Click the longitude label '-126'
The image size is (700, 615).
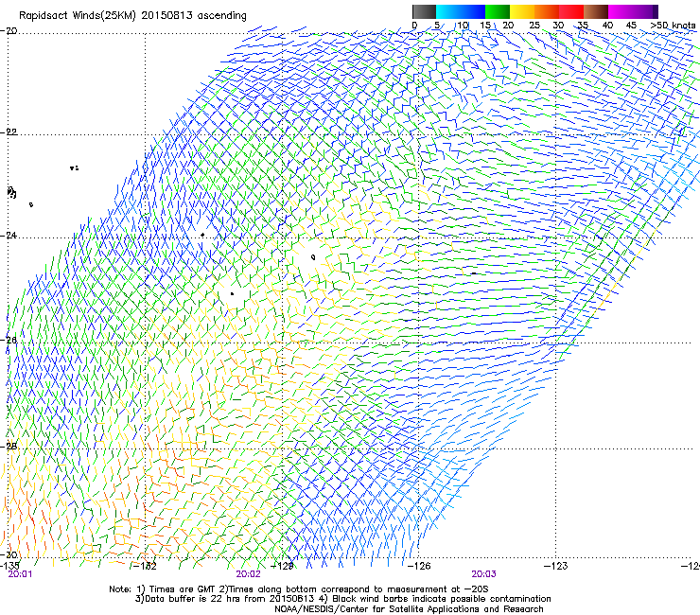coord(419,566)
